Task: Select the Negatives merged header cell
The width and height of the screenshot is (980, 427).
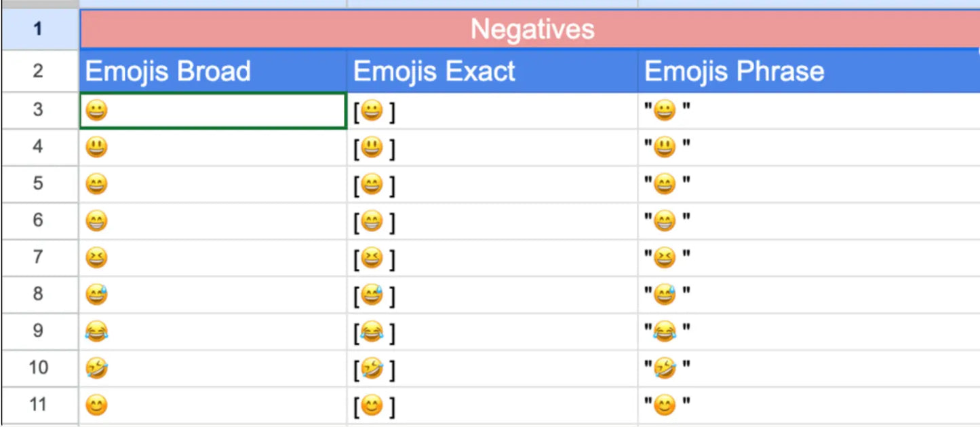Action: click(532, 29)
